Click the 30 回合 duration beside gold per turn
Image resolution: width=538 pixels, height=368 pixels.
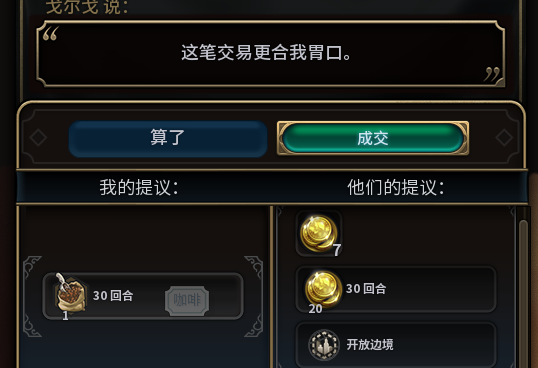[366, 289]
